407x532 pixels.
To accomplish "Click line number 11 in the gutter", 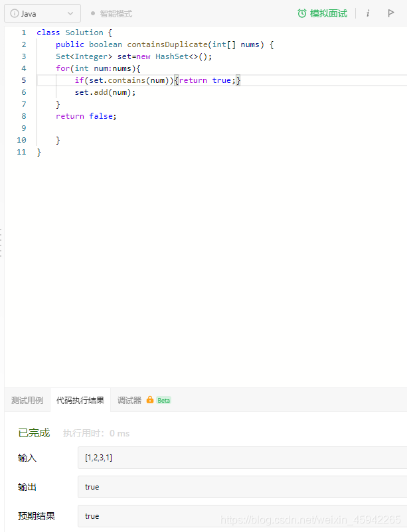I will pyautogui.click(x=21, y=152).
